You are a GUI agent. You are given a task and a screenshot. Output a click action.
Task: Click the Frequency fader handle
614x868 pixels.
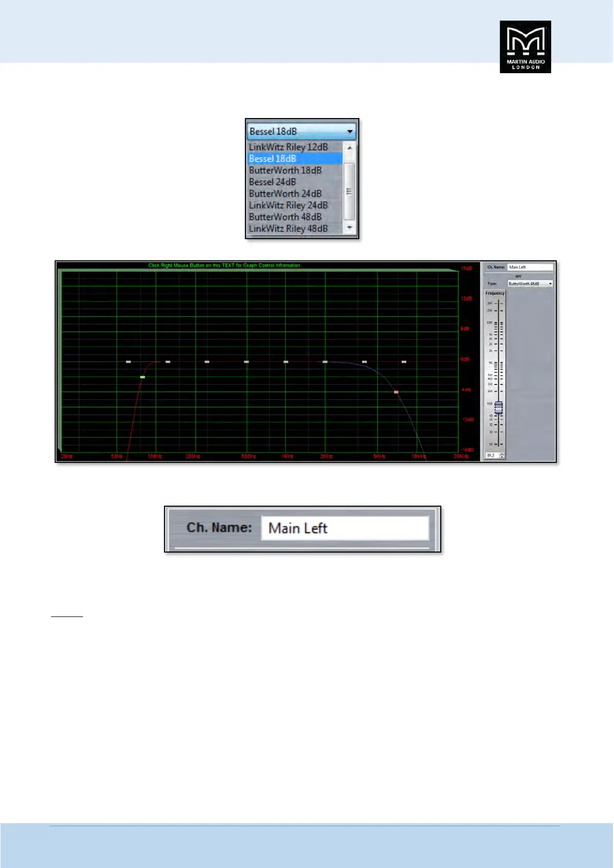499,408
